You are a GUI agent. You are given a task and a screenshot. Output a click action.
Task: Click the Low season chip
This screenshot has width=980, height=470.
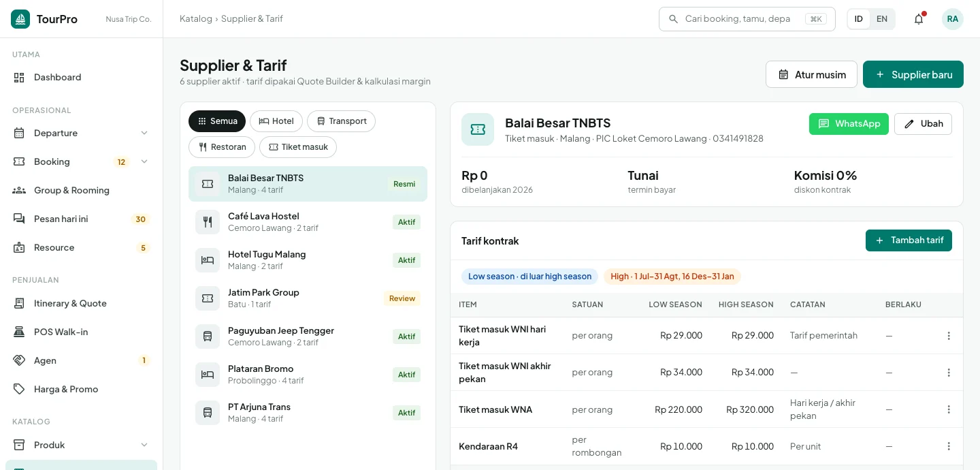click(x=529, y=277)
